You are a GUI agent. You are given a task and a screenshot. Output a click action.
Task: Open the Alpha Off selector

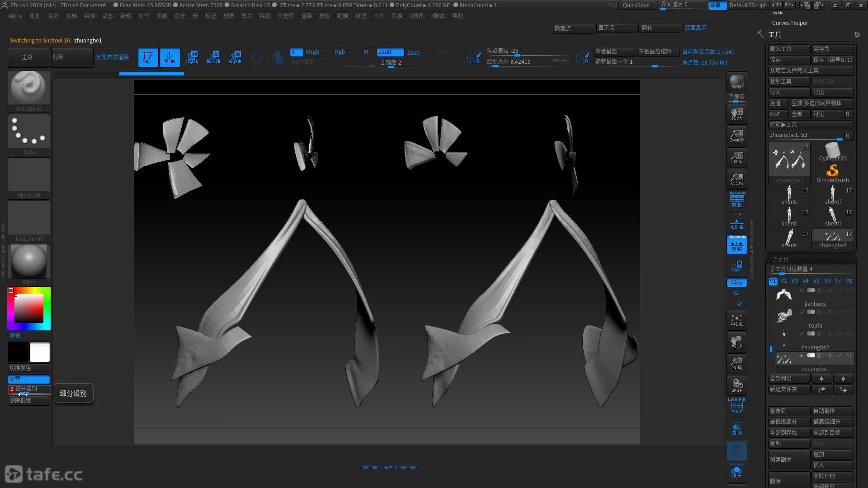click(29, 178)
